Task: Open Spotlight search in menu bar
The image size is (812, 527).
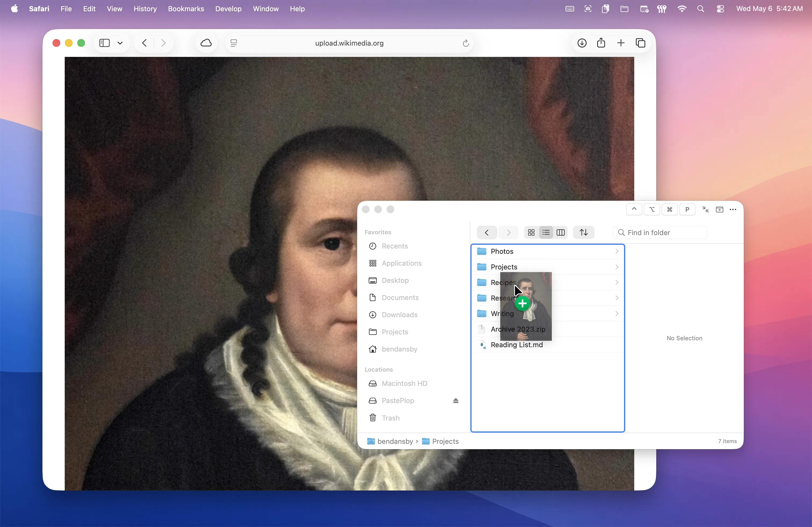Action: pos(701,9)
